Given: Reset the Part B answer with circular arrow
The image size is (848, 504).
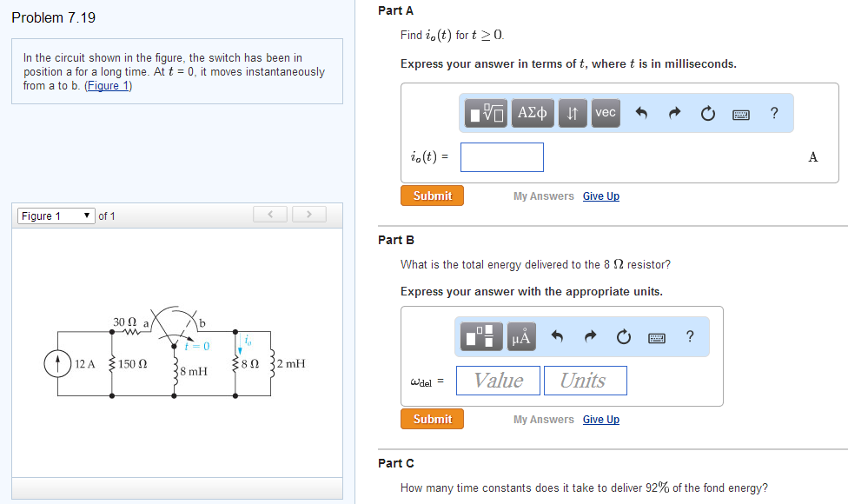Looking at the screenshot, I should click(623, 336).
